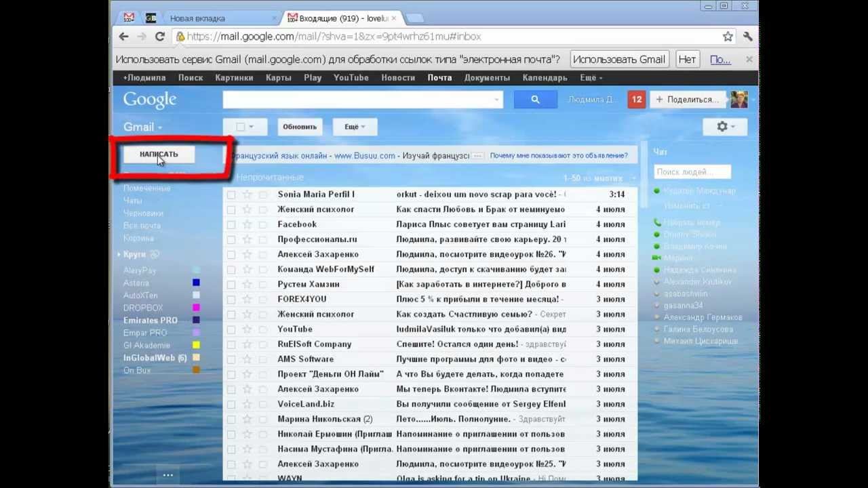Click the new tab button
The width and height of the screenshot is (868, 488).
click(414, 18)
